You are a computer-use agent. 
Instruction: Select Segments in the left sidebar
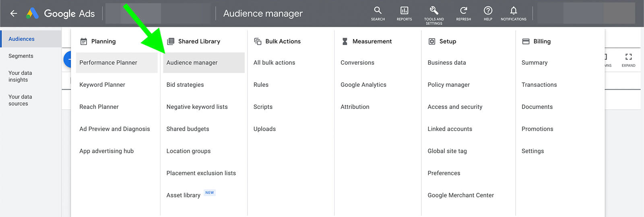pos(21,56)
